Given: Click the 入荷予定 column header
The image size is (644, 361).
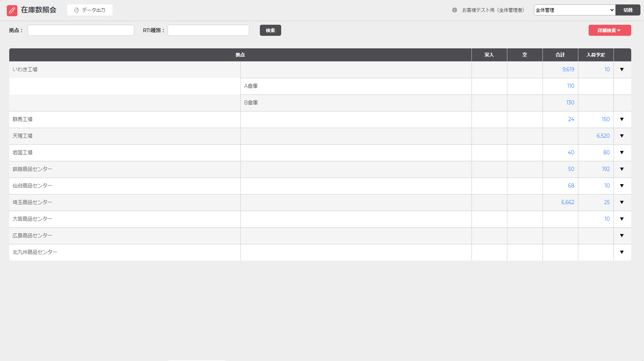Looking at the screenshot, I should [596, 55].
